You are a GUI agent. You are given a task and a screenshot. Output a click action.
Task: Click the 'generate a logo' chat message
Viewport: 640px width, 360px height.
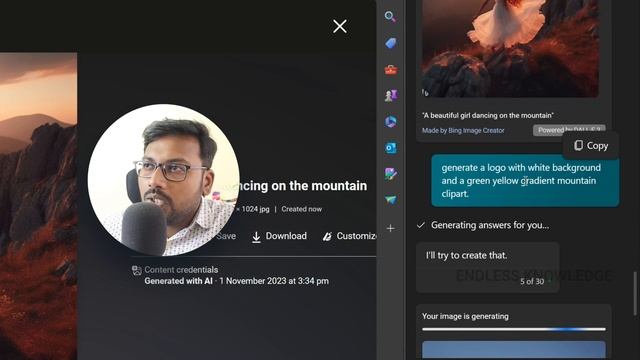point(525,180)
